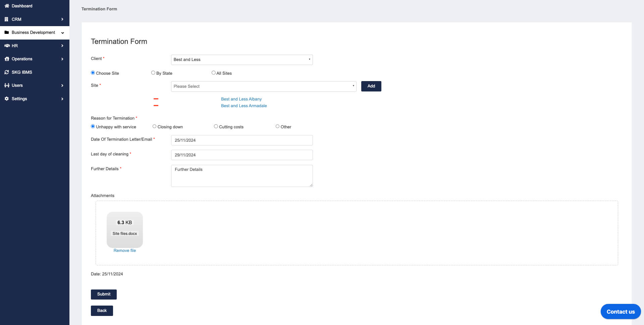This screenshot has height=325, width=644.
Task: Click the Termination Form breadcrumb text
Action: click(x=99, y=9)
